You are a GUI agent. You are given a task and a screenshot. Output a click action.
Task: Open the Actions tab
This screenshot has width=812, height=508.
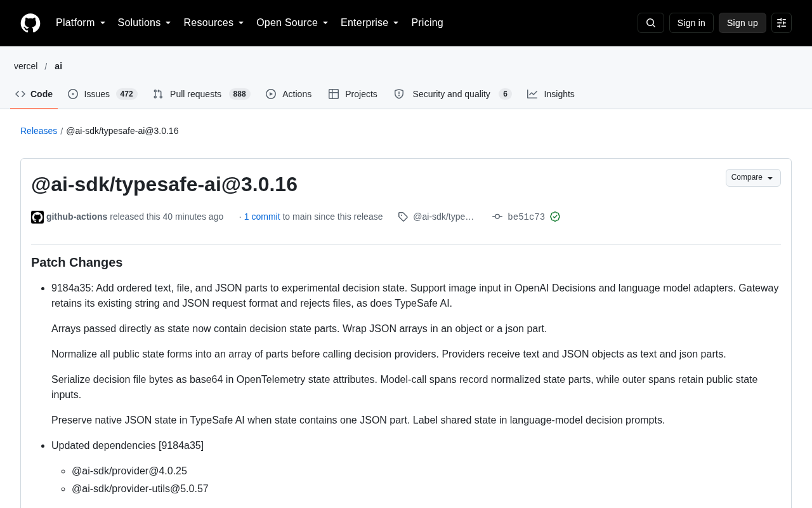289,94
